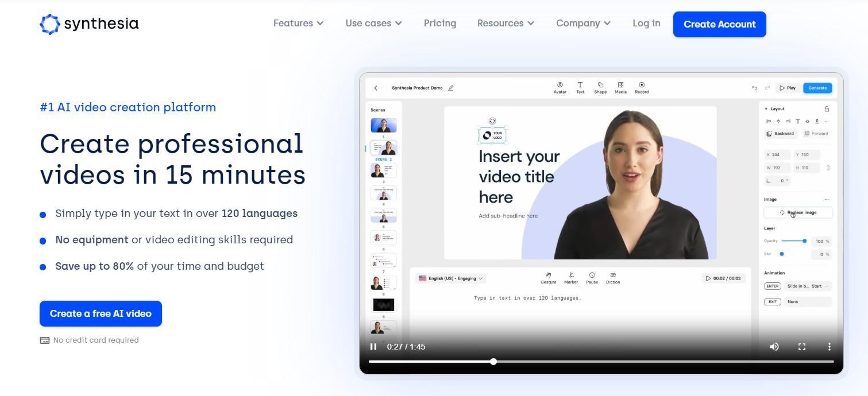This screenshot has height=396, width=868.
Task: Mute the demo video volume
Action: click(774, 347)
